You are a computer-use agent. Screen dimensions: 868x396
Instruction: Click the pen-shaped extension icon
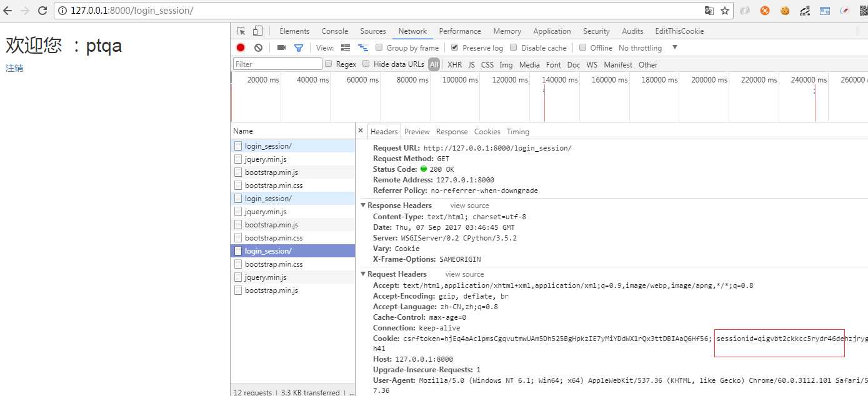(x=845, y=11)
